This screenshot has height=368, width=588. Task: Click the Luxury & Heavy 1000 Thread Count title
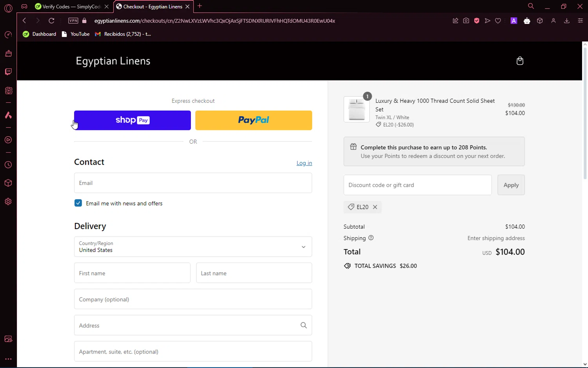(x=435, y=105)
